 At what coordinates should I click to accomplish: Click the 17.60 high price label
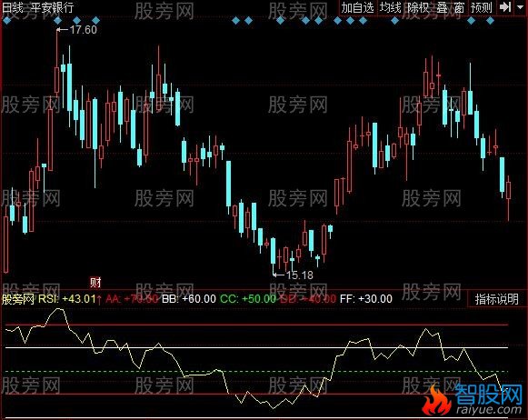point(84,30)
